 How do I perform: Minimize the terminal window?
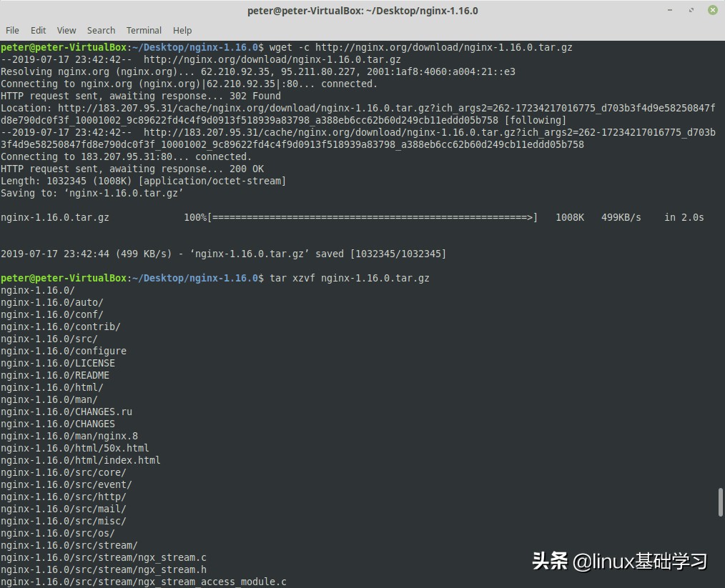point(669,10)
